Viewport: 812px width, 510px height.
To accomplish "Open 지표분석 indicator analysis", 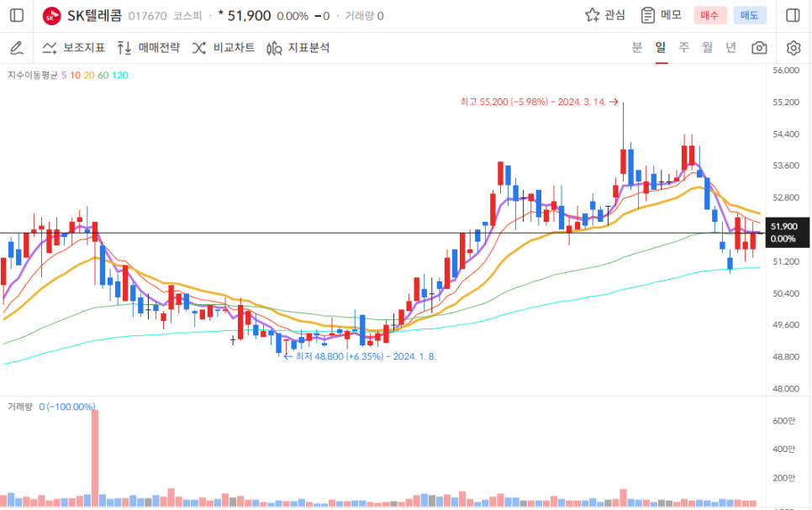I will (x=298, y=48).
